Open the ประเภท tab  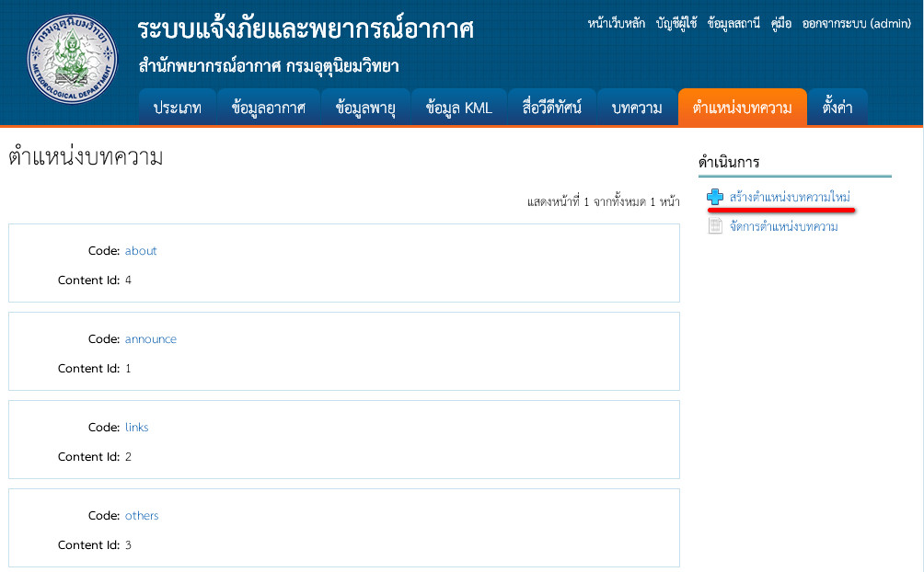point(178,108)
